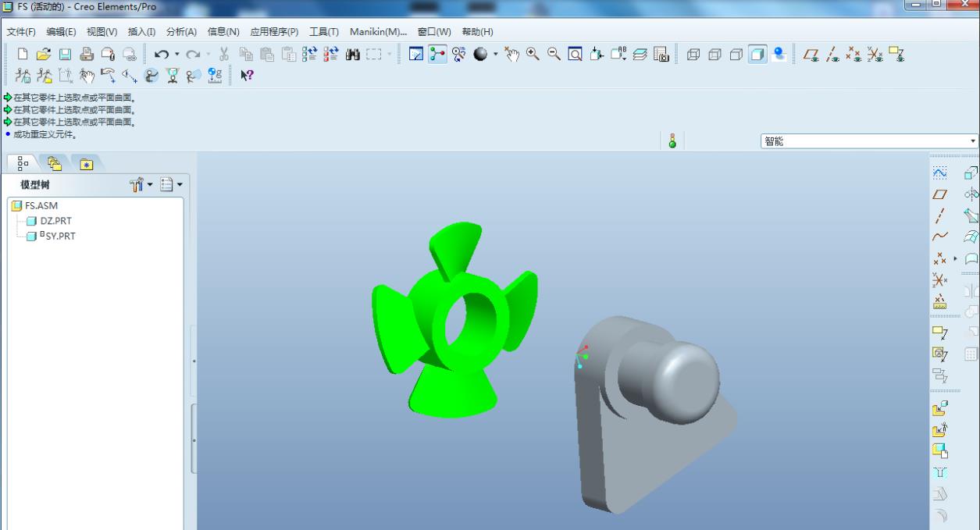Open the 文件(F) menu
Viewport: 980px width, 530px height.
pyautogui.click(x=22, y=32)
